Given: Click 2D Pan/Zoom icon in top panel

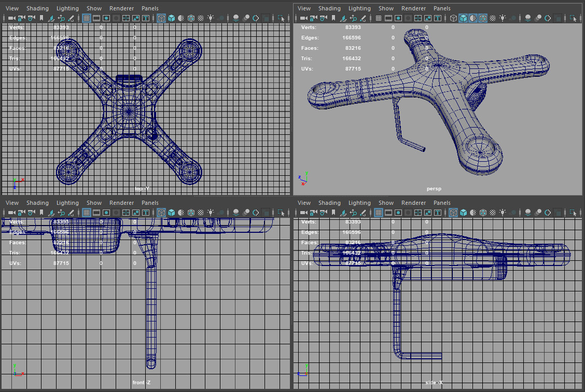Looking at the screenshot, I should pyautogui.click(x=61, y=18).
